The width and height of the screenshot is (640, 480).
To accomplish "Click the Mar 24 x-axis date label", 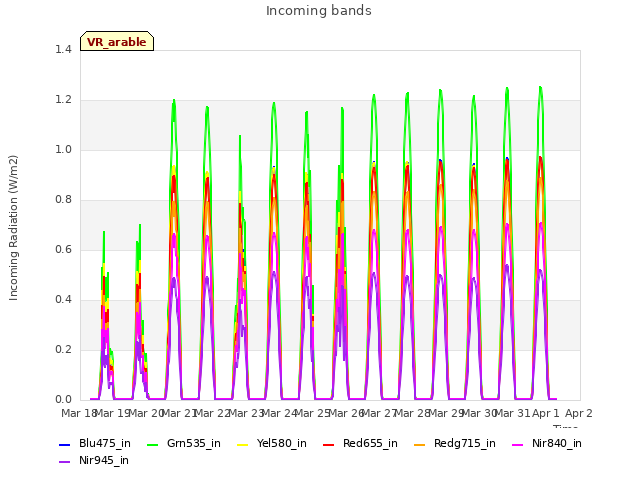I will tap(280, 413).
